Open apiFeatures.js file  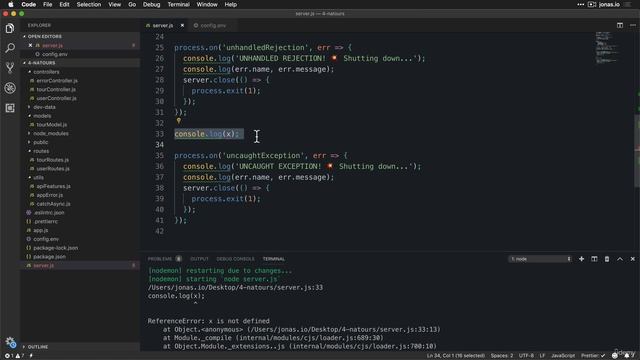[53, 186]
